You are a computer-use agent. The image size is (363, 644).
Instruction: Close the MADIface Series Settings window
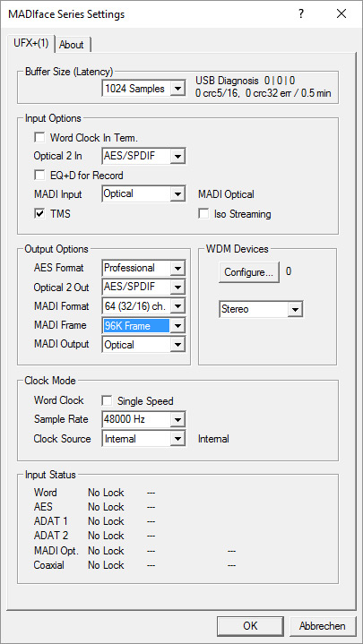(x=341, y=14)
